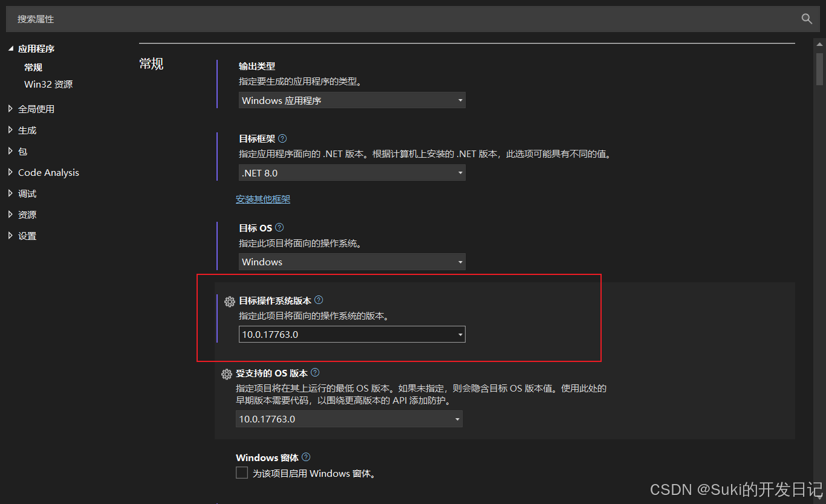Click the 安装其他框架 link
The height and width of the screenshot is (504, 826).
263,198
